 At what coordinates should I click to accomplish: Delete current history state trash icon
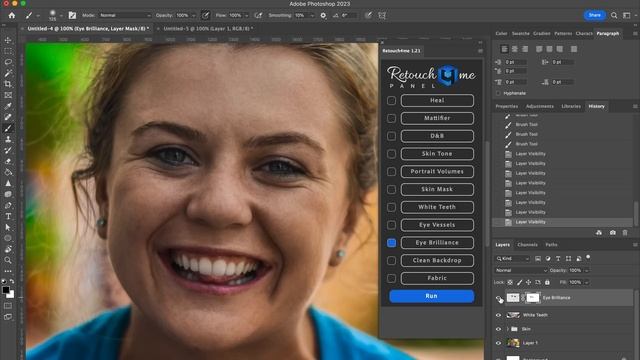tap(625, 233)
